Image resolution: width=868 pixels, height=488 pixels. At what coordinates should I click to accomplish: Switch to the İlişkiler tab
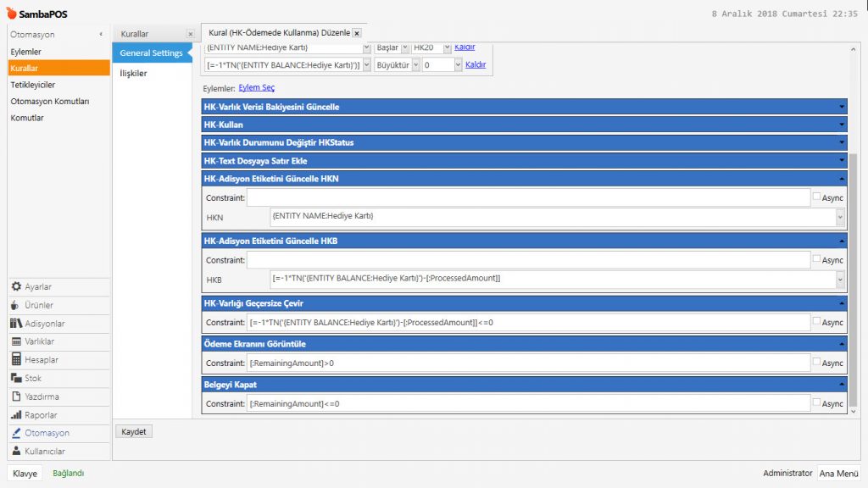coord(131,74)
